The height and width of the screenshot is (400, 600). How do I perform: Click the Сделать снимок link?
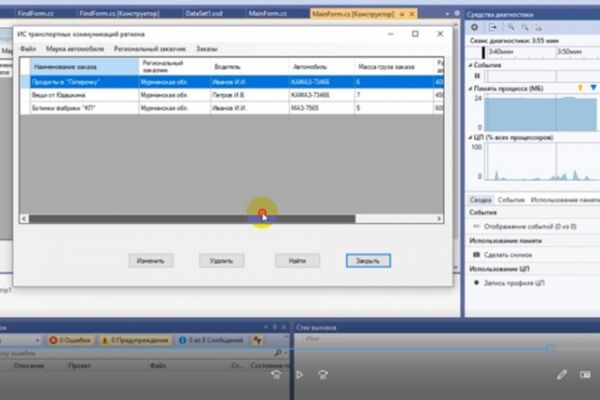508,255
